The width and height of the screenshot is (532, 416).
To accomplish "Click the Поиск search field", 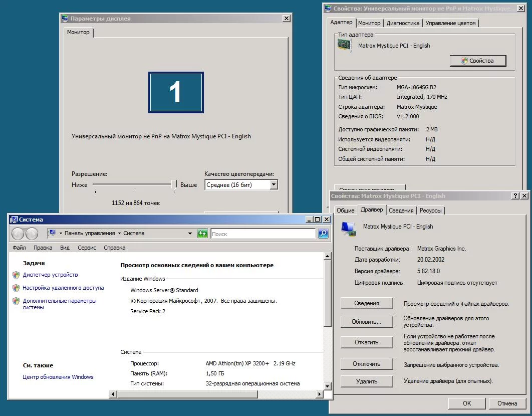I will tap(263, 234).
